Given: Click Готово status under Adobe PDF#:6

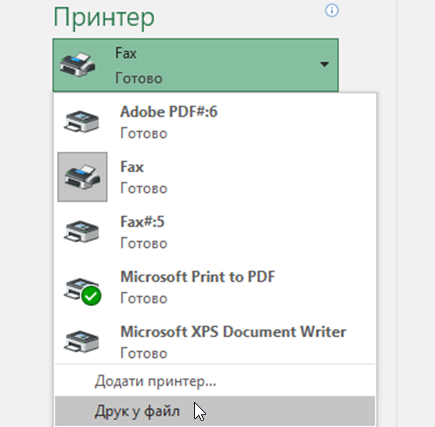Looking at the screenshot, I should (x=144, y=134).
